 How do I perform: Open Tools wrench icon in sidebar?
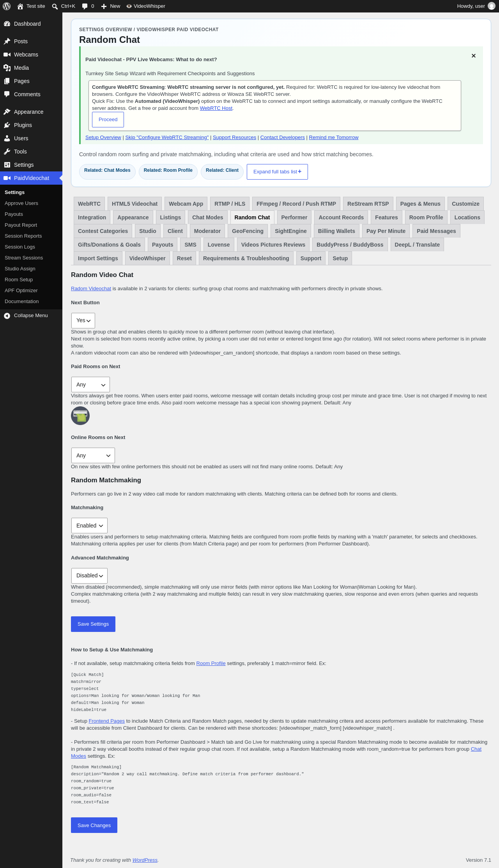click(7, 152)
